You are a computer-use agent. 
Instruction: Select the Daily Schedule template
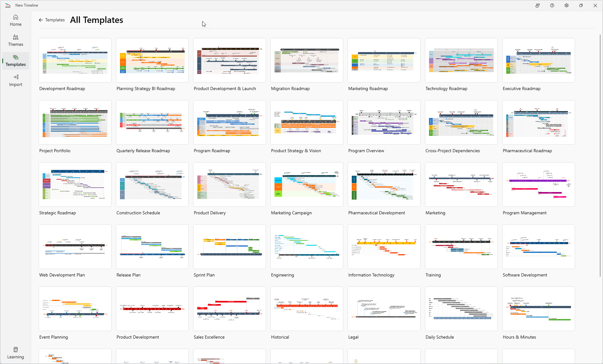tap(461, 309)
